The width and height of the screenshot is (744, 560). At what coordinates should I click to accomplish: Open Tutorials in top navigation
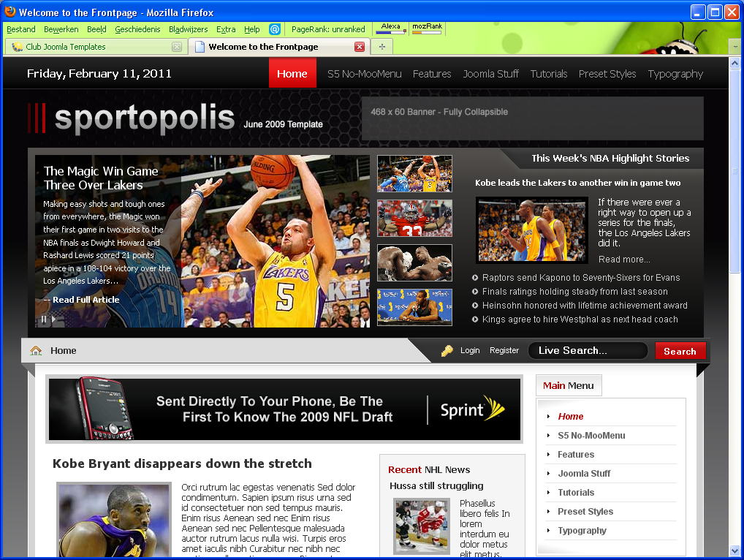click(549, 74)
